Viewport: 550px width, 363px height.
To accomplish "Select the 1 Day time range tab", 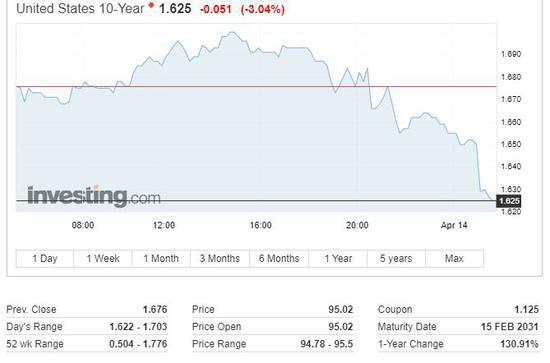I will click(45, 258).
